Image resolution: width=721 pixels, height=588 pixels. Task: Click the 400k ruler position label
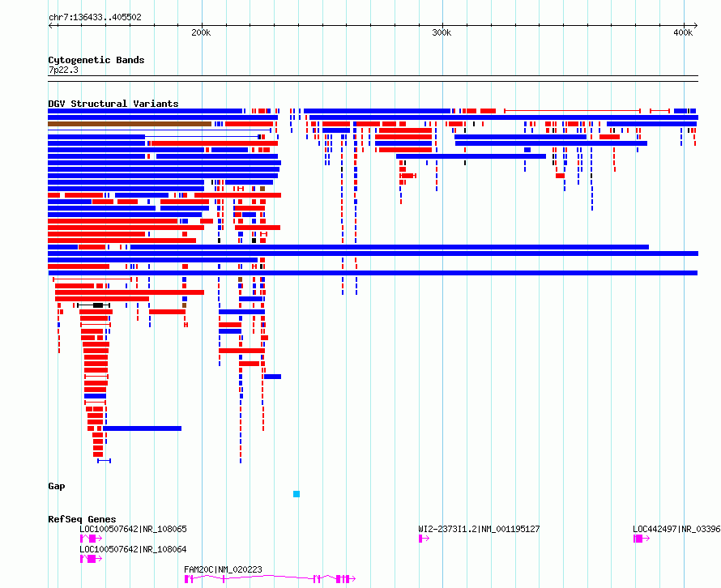683,32
